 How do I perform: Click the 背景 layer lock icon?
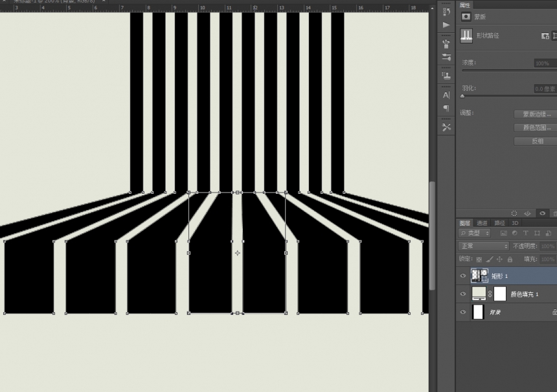(554, 312)
